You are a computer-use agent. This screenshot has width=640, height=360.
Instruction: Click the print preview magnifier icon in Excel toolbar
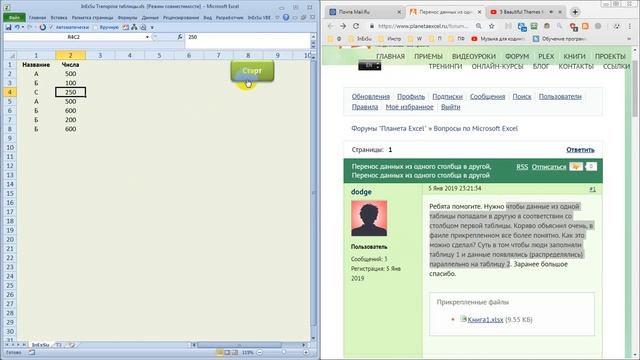143,27
